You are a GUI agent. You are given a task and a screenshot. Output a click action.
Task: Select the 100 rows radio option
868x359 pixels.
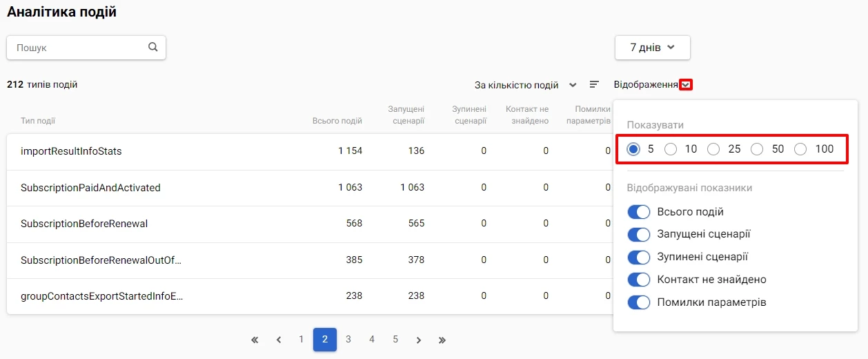coord(800,149)
